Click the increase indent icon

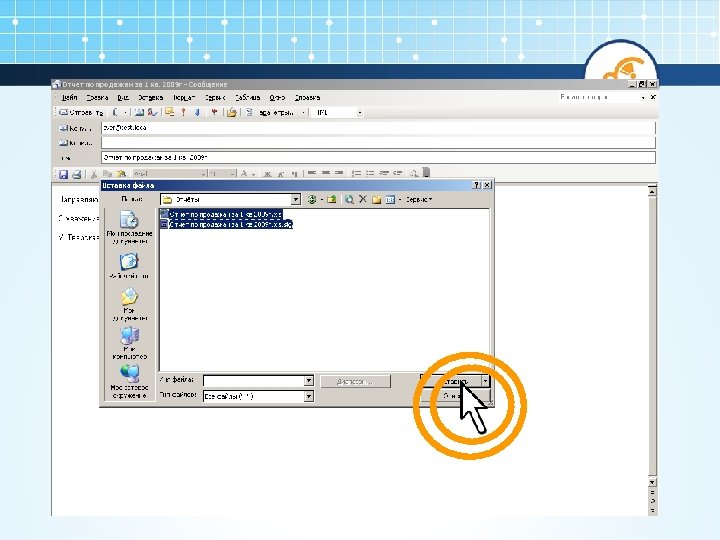(x=398, y=174)
